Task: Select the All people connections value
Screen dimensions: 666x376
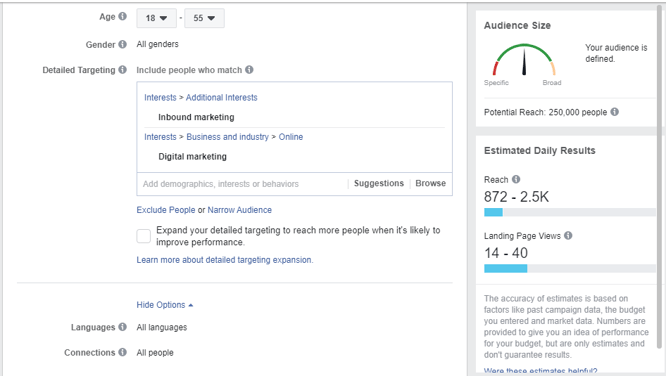Action: point(155,353)
